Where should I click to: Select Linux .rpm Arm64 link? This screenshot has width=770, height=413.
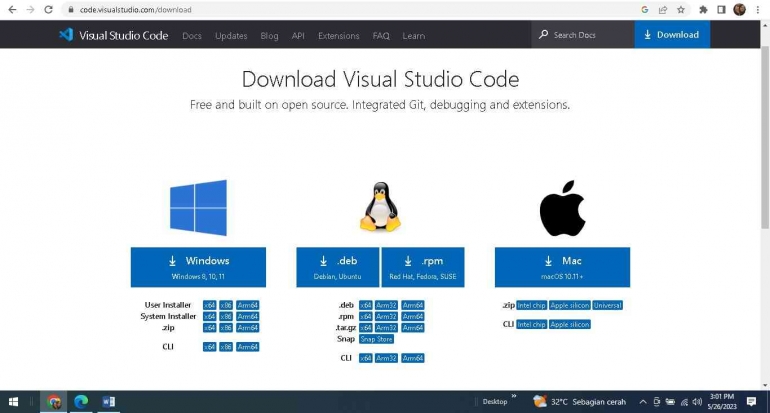tap(412, 317)
